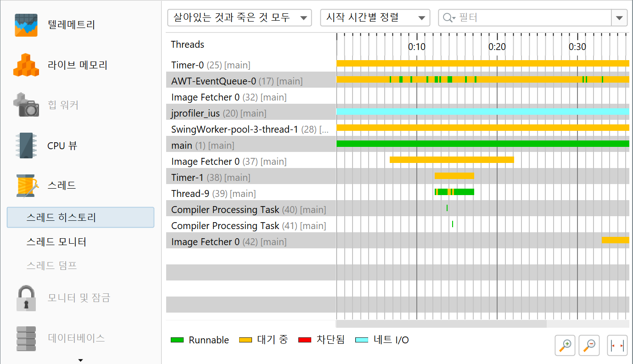The image size is (633, 364).
Task: Click the 0:10 timeline marker
Action: click(417, 47)
